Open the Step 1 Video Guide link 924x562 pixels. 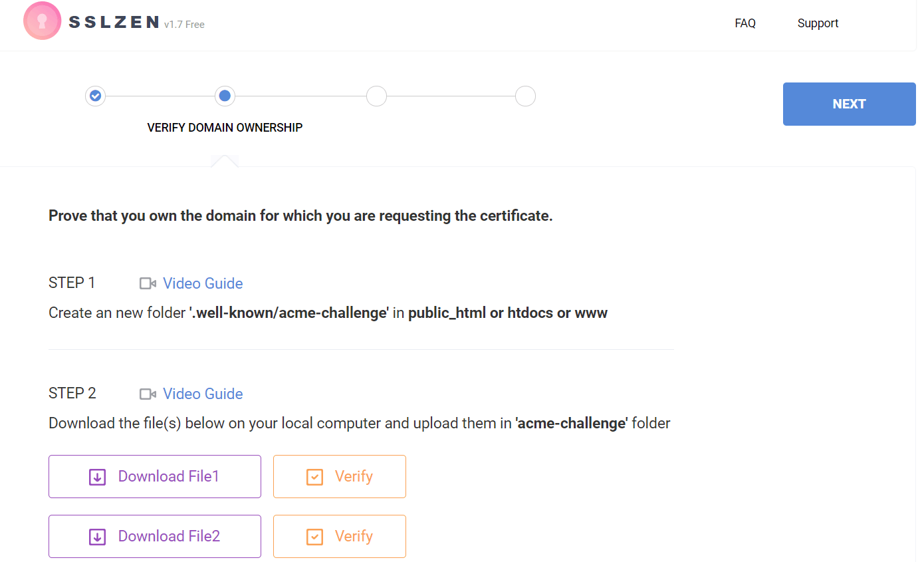point(203,283)
